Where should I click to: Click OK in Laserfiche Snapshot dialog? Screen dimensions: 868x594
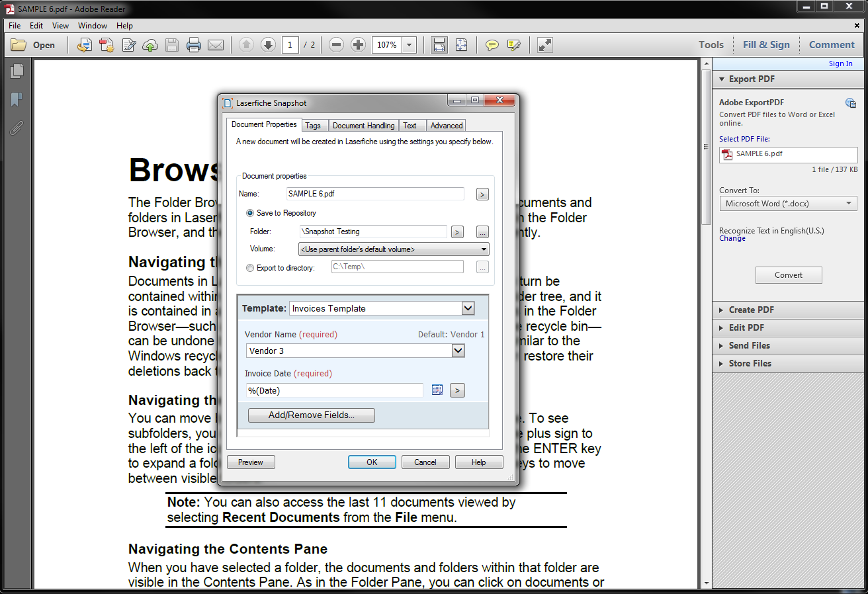[372, 462]
